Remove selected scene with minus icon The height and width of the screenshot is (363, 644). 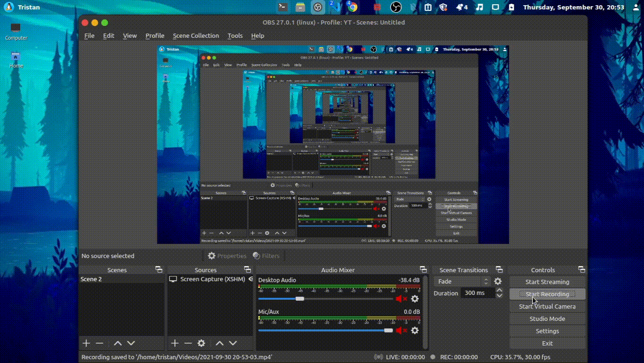click(x=99, y=344)
